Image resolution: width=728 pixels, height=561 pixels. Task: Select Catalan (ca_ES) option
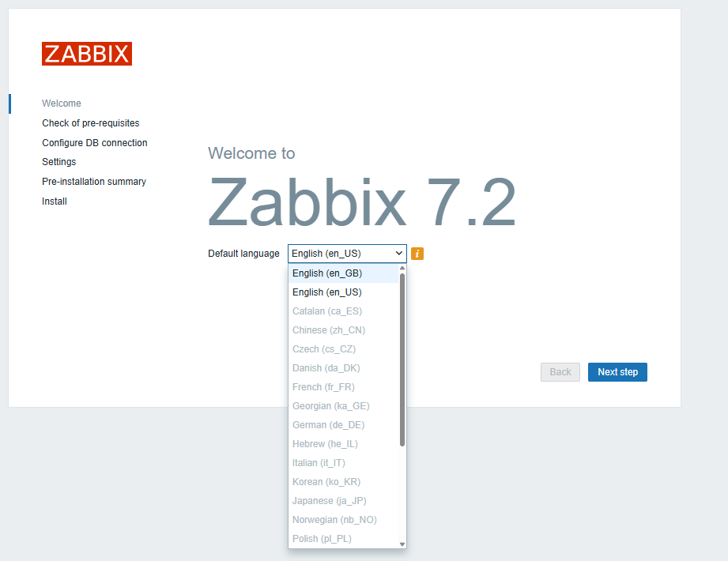(344, 311)
